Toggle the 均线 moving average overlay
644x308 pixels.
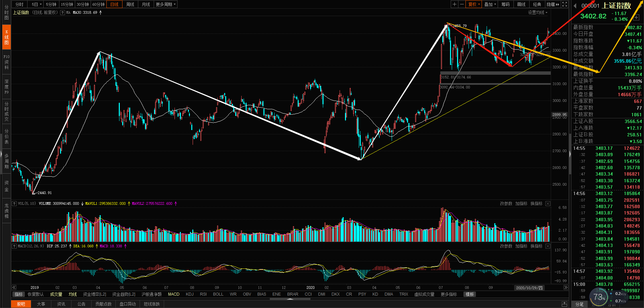[72, 294]
